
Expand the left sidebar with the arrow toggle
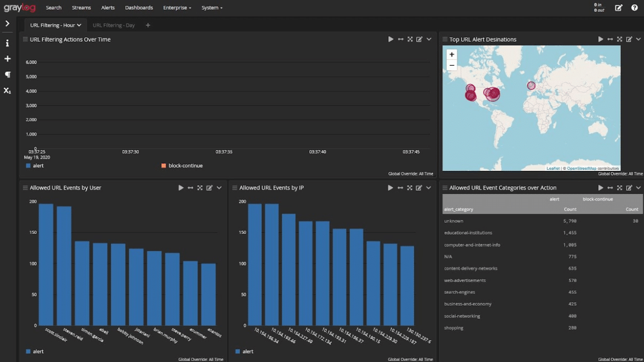(x=7, y=24)
